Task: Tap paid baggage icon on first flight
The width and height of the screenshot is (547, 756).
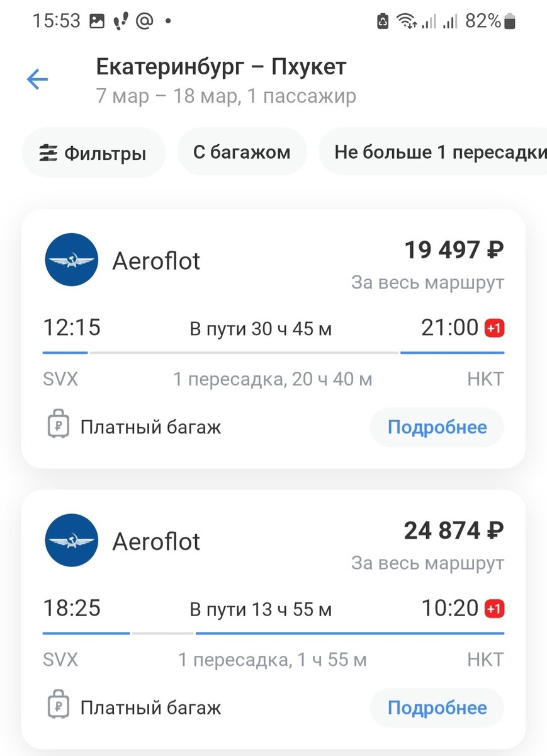Action: coord(58,426)
